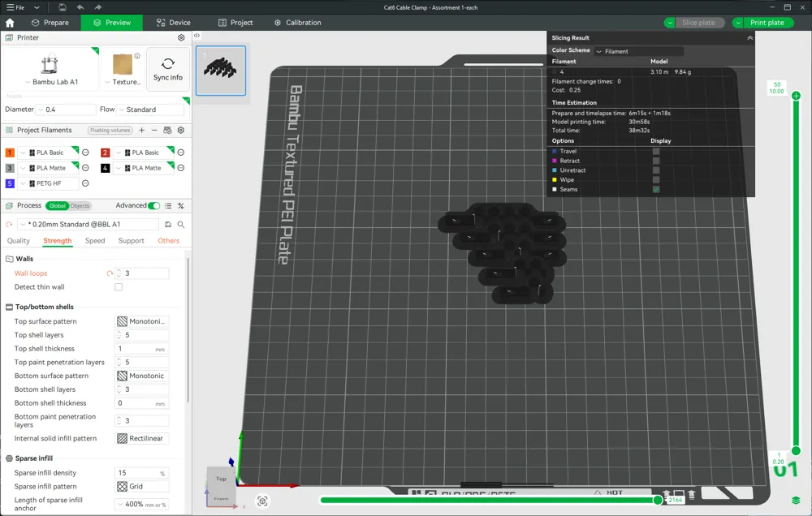Click red filament 2 color swatch

pyautogui.click(x=105, y=153)
